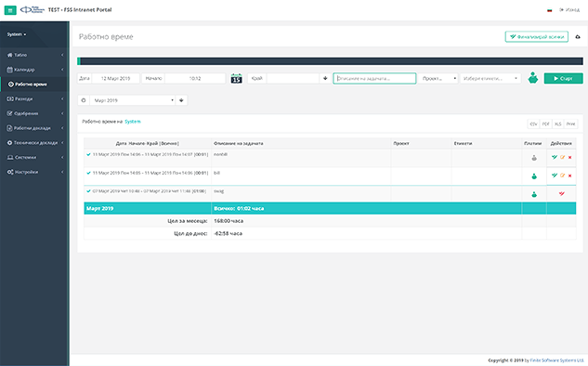Expand Системни submenu chevron
The image size is (588, 366).
(x=62, y=157)
